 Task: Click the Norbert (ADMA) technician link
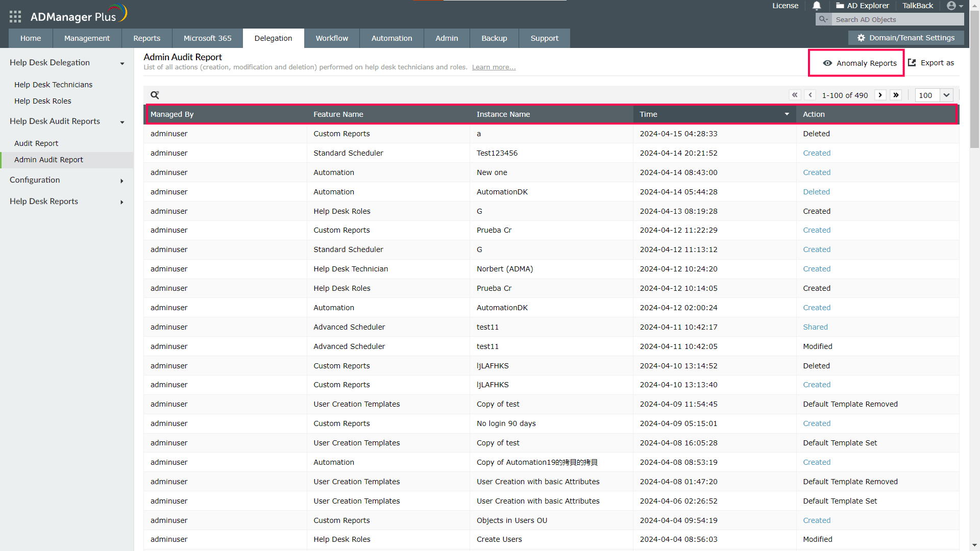pos(505,268)
